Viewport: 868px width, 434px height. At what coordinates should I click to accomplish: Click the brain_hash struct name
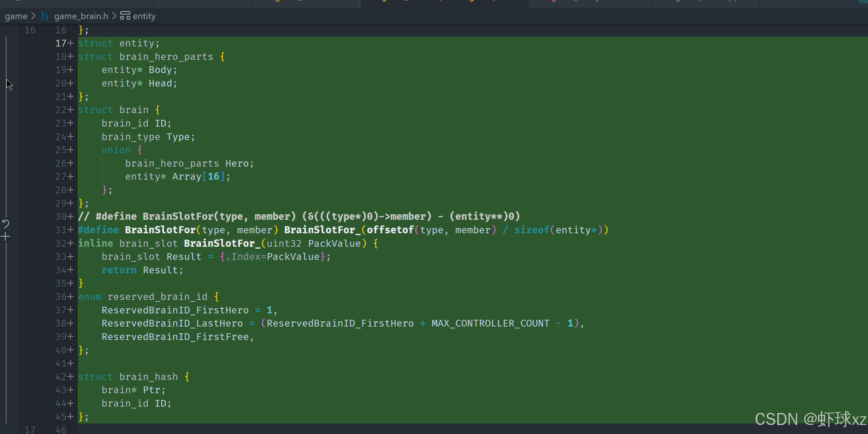[148, 377]
